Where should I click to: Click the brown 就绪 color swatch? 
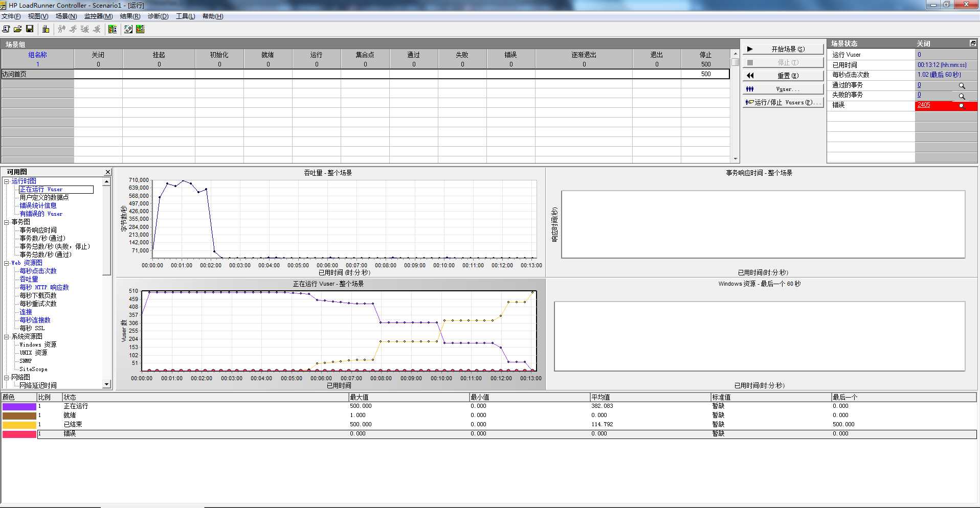pyautogui.click(x=19, y=416)
